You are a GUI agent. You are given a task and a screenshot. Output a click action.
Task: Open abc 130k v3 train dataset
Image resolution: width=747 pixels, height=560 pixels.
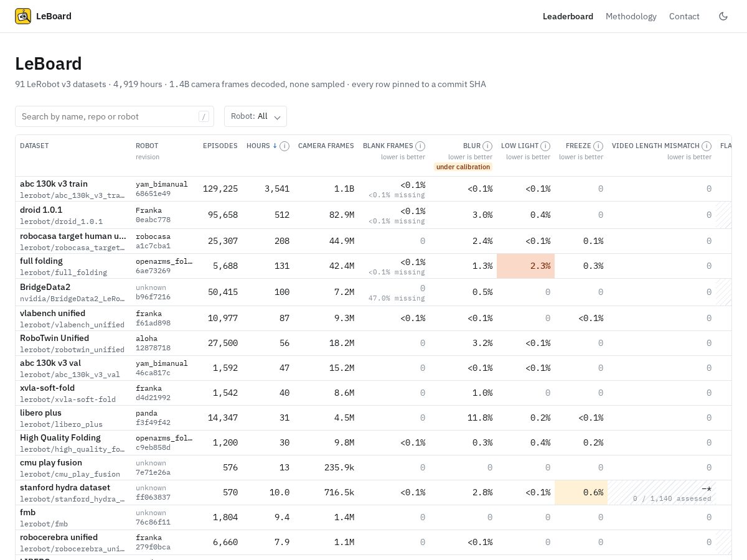coord(54,184)
